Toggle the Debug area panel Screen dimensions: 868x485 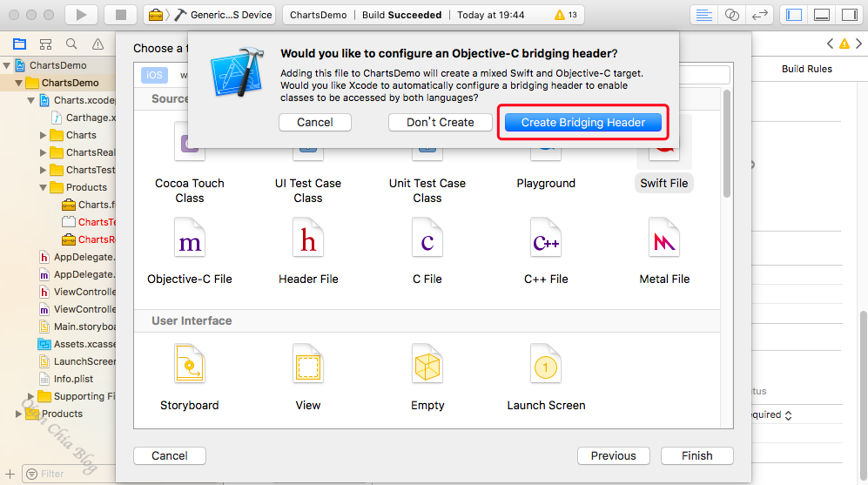822,15
